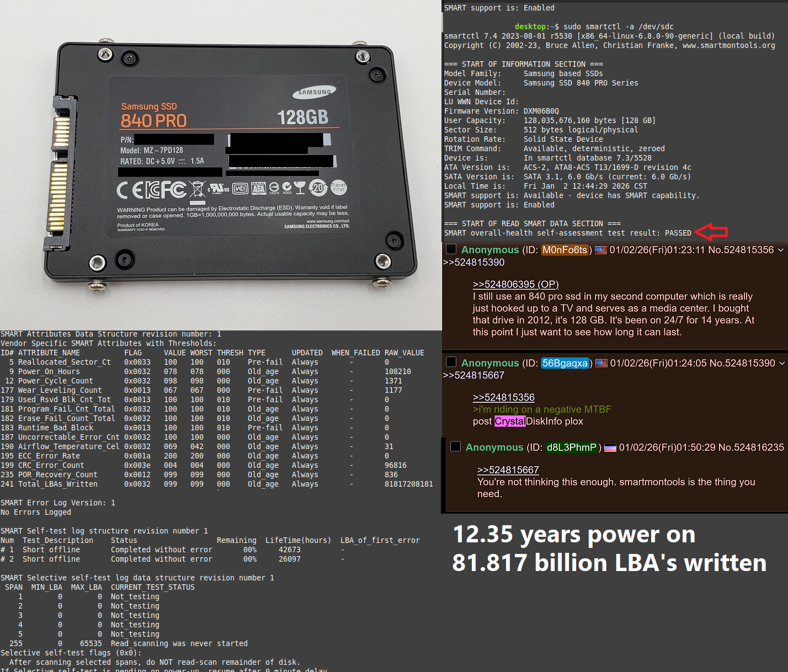
Task: Click the Power_Cycle_Count attribute name
Action: pyautogui.click(x=56, y=381)
